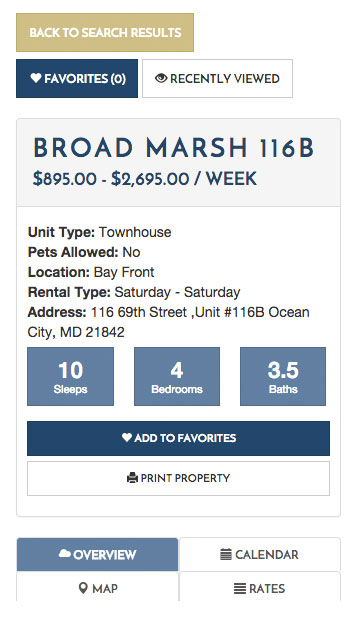Show recently viewed properties
Viewport: 361px width, 618px height.
click(x=217, y=78)
